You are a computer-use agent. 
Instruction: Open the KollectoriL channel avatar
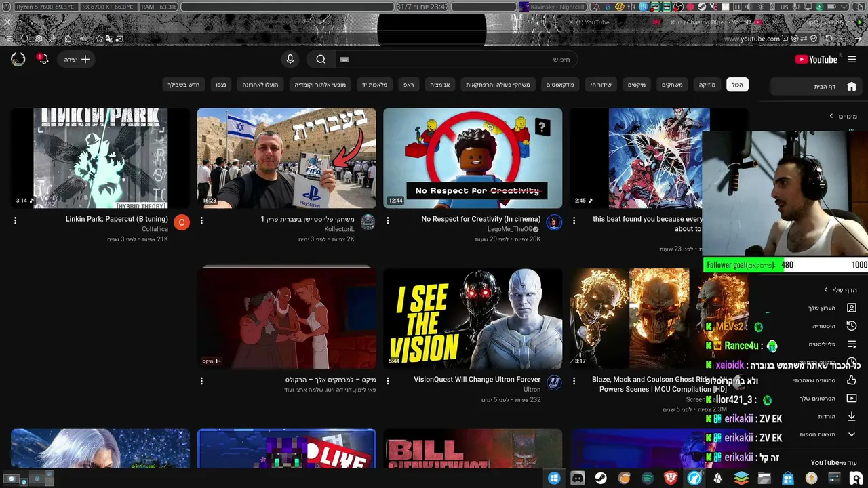pyautogui.click(x=368, y=222)
